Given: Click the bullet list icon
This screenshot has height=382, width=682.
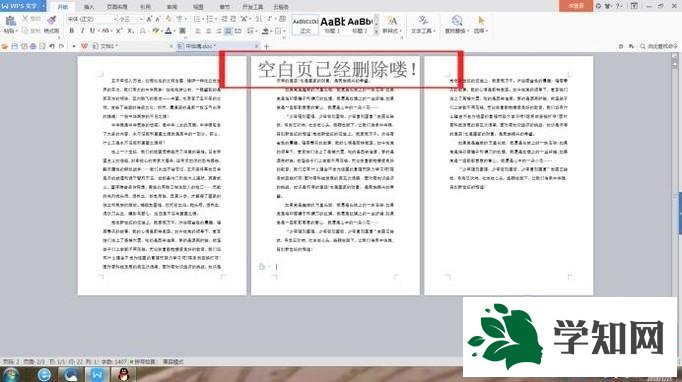Looking at the screenshot, I should [x=197, y=19].
